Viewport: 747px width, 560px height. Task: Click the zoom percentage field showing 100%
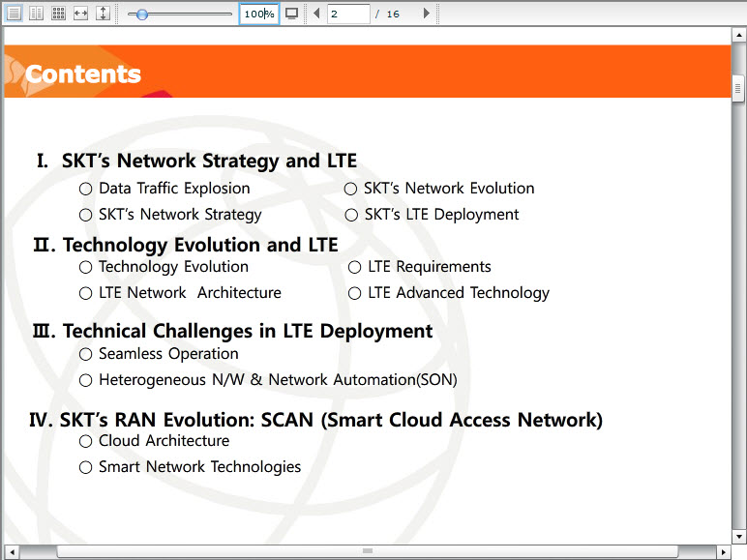point(259,14)
